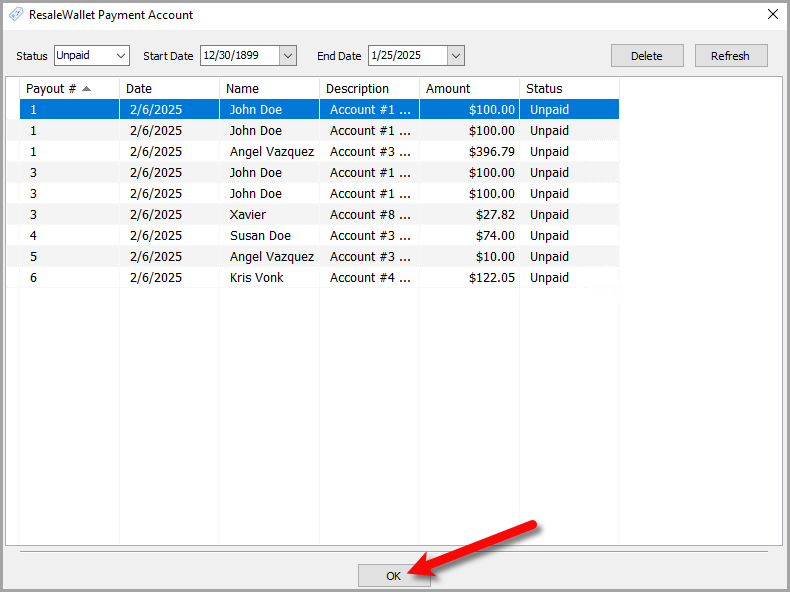The width and height of the screenshot is (790, 592).
Task: Expand the End Date calendar dropdown arrow
Action: pyautogui.click(x=455, y=55)
